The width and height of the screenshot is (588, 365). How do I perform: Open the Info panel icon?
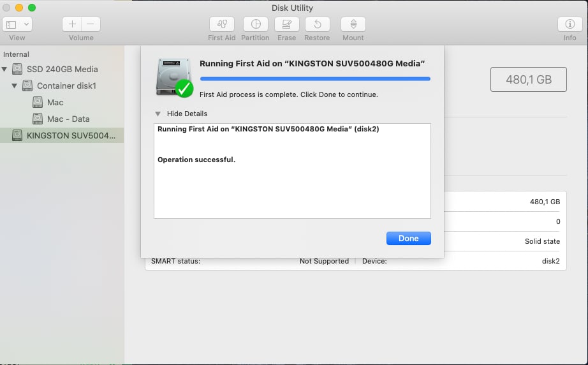[570, 24]
